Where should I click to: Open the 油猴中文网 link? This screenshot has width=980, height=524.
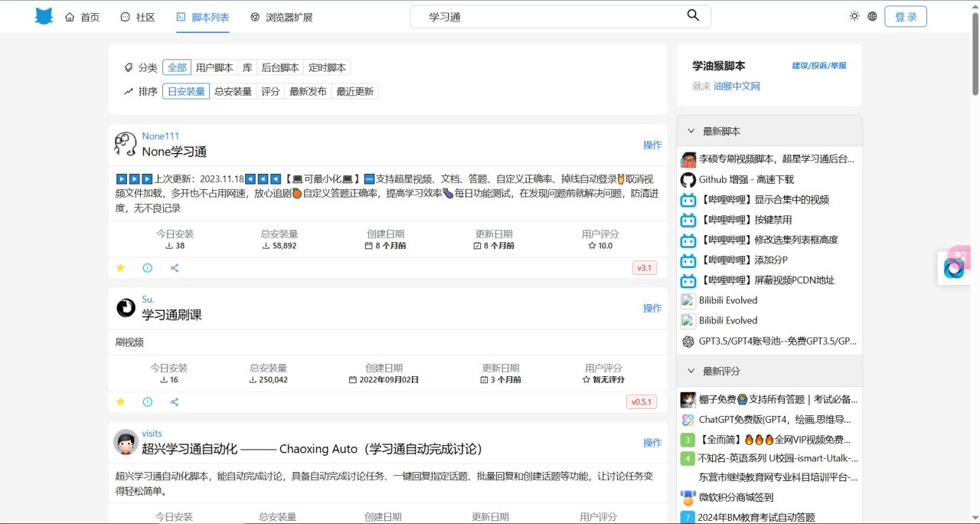tap(737, 87)
